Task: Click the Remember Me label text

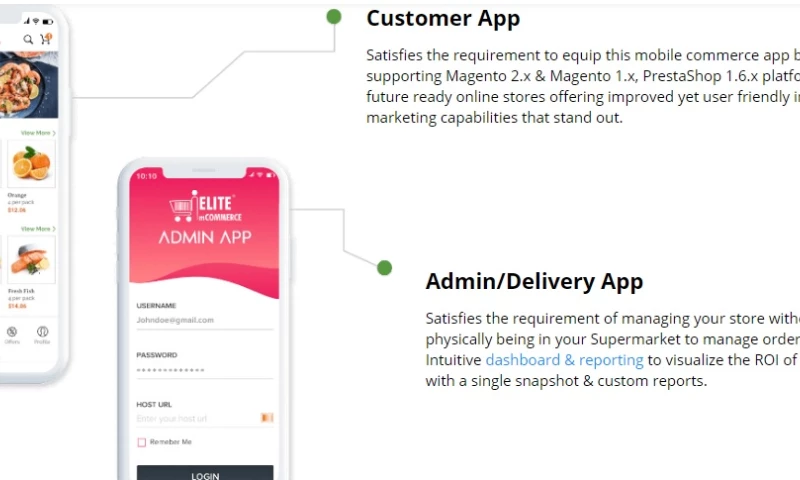Action: pos(170,442)
